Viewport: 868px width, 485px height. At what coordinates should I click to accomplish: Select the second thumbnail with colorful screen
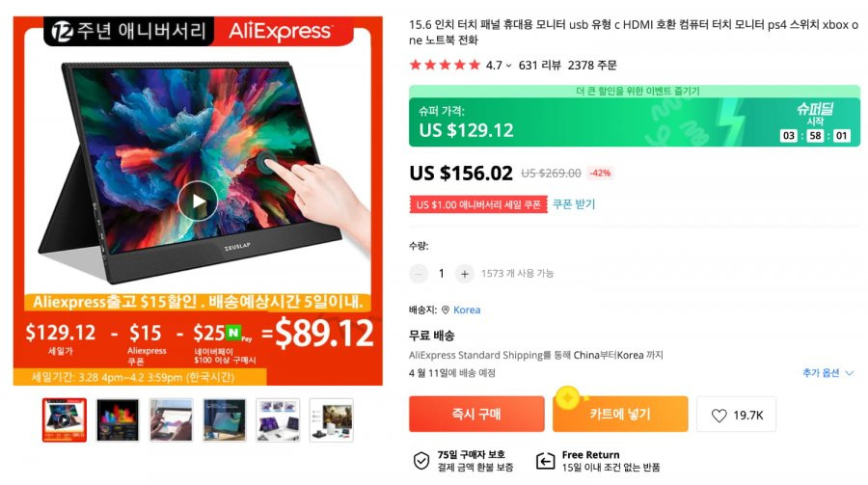click(118, 419)
